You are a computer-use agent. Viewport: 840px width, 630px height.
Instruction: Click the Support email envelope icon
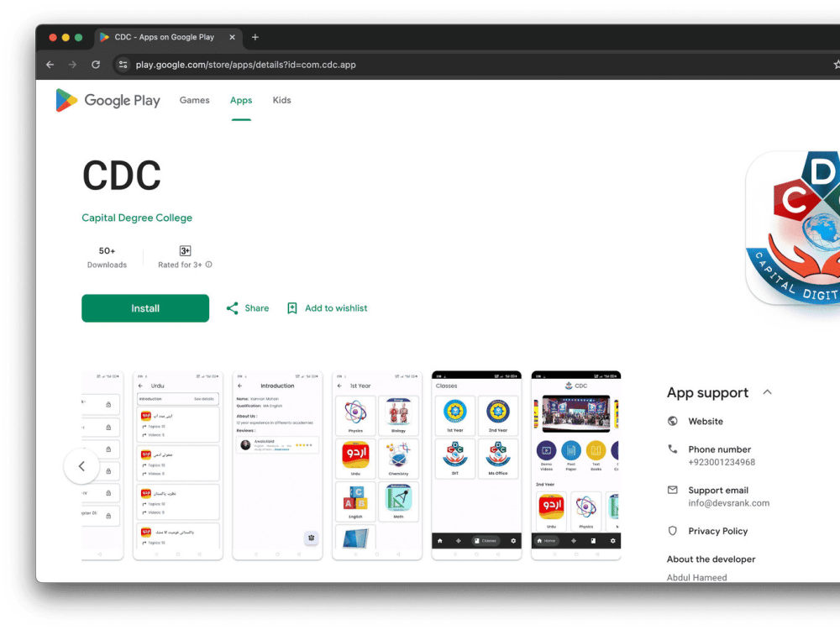(x=672, y=490)
